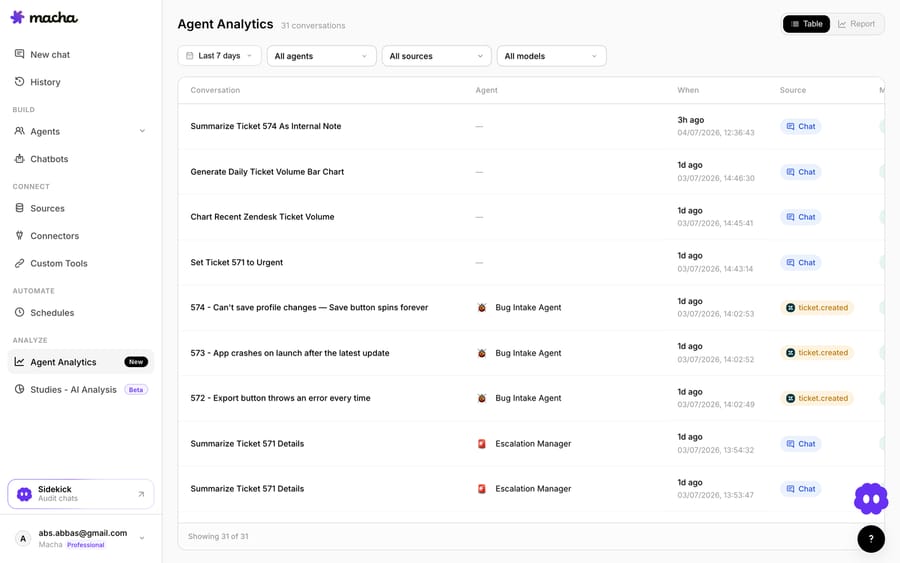900x563 pixels.
Task: Open conversation 573 - App crashes on launch
Action: pos(290,353)
